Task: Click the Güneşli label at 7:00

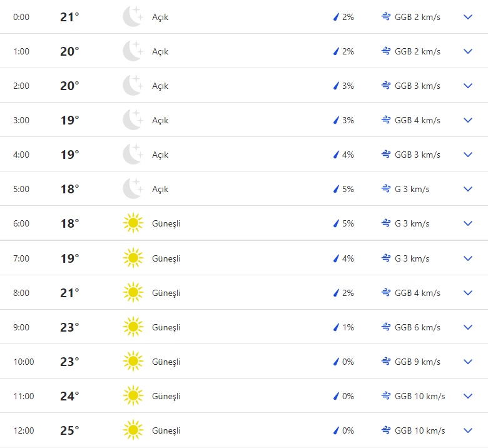Action: [166, 258]
